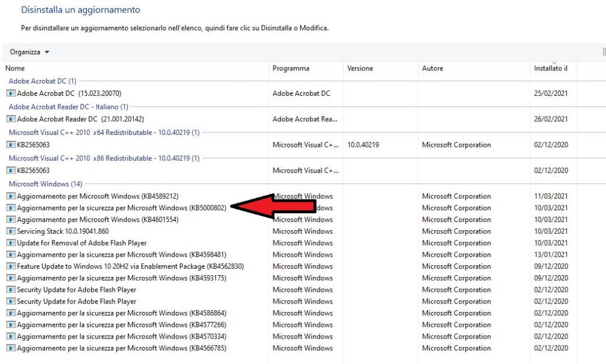
Task: Click icon beside security update KB4577266
Action: pos(11,325)
